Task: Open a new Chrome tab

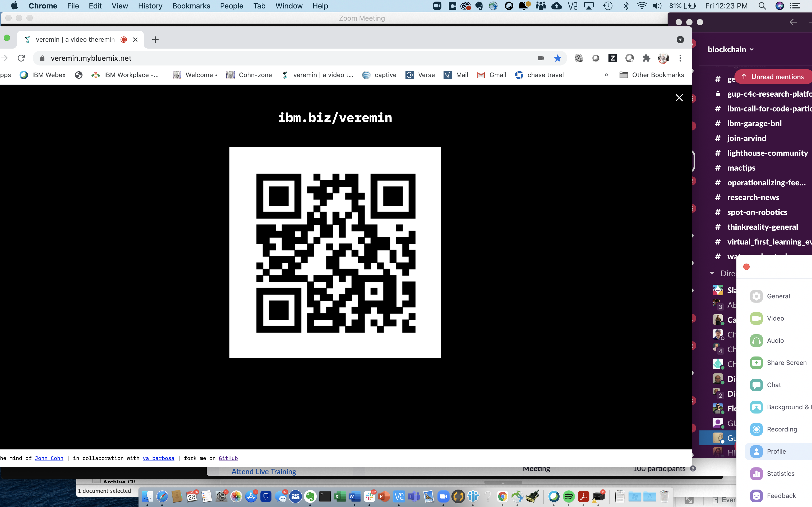Action: coord(155,40)
